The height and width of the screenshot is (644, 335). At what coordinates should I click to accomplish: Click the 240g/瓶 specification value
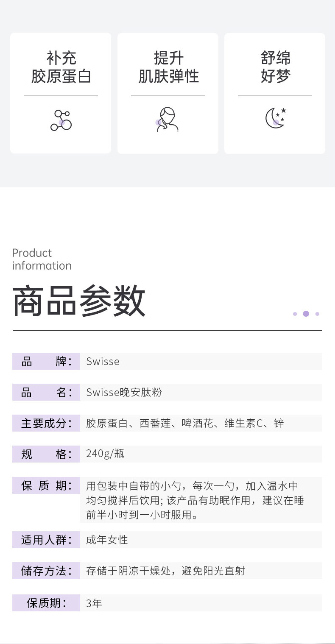click(x=105, y=454)
